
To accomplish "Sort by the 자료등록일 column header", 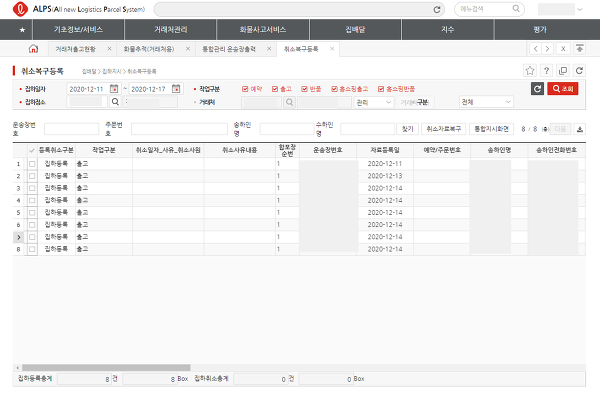I will click(x=385, y=150).
